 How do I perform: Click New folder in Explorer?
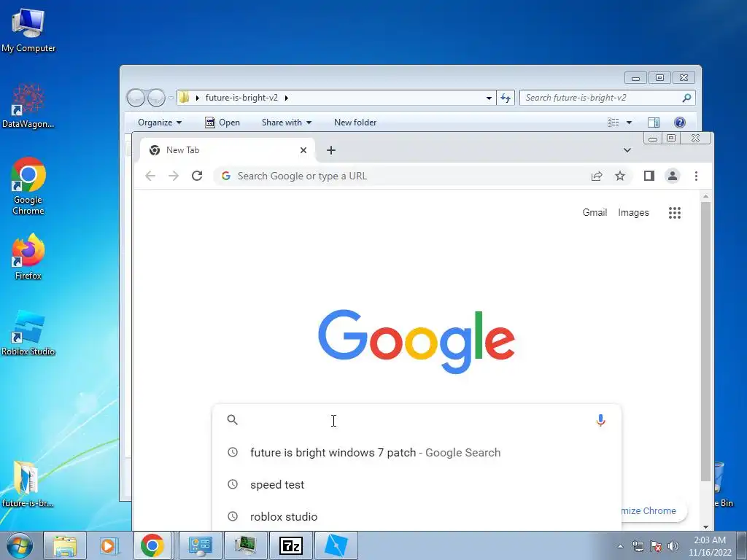(x=355, y=122)
